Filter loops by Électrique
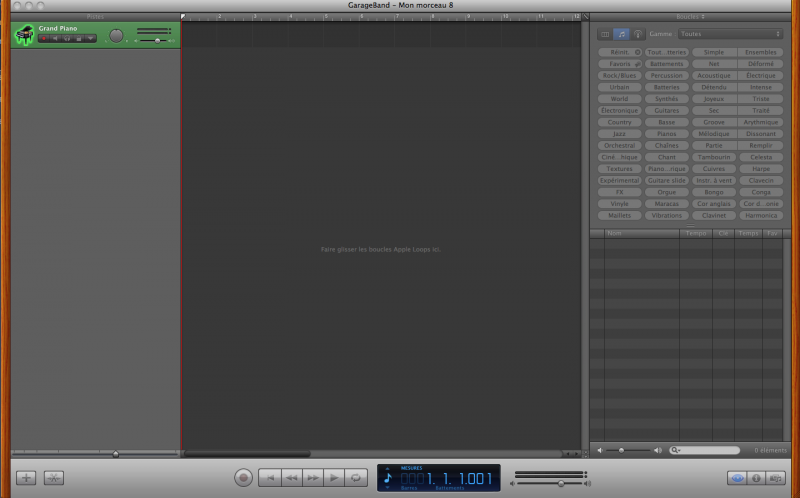The width and height of the screenshot is (800, 498). coord(761,76)
